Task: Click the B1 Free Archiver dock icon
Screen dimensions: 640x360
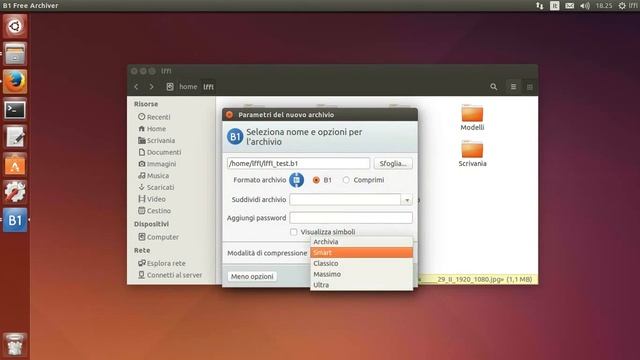Action: click(15, 220)
